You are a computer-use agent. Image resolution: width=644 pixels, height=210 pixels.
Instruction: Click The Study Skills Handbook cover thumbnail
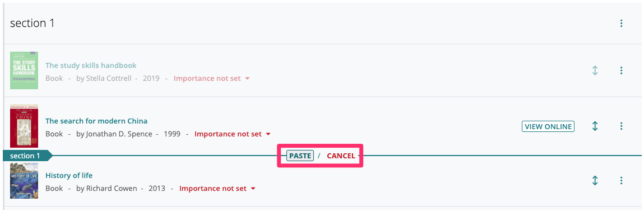[x=24, y=70]
